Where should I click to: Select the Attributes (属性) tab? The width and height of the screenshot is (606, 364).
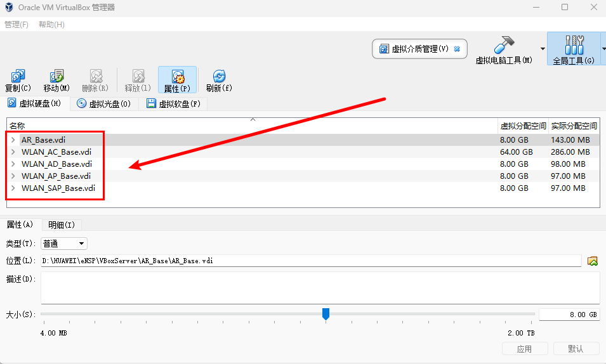tap(20, 224)
